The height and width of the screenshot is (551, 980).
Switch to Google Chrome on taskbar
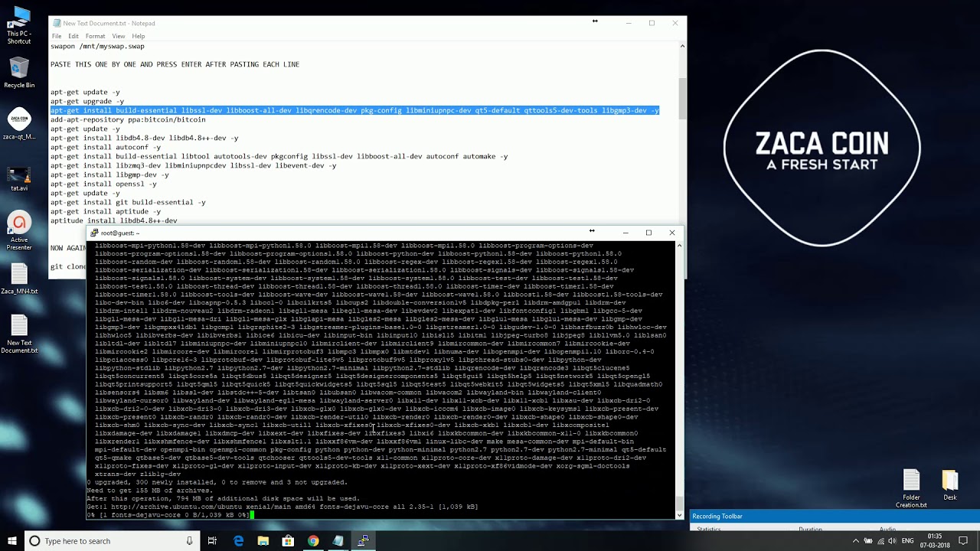pos(313,541)
